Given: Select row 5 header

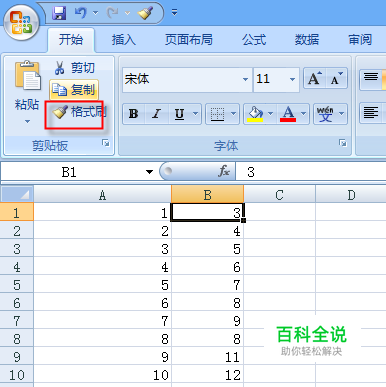Looking at the screenshot, I should pyautogui.click(x=17, y=284).
